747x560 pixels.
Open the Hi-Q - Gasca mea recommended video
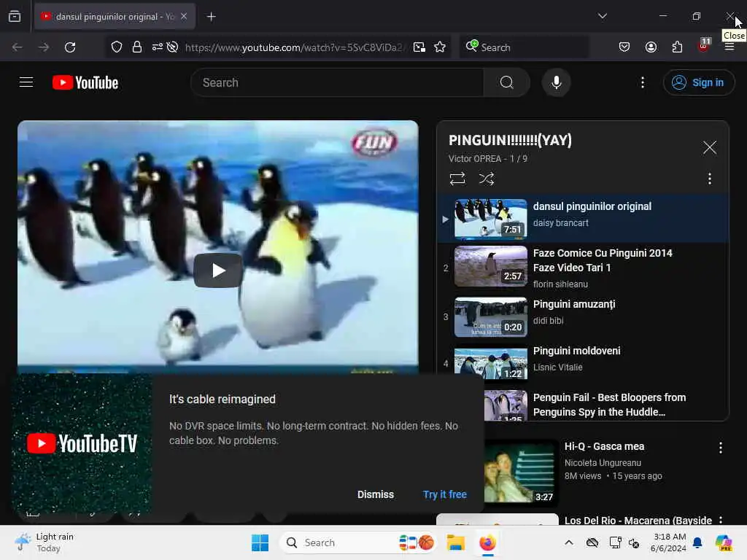(604, 446)
